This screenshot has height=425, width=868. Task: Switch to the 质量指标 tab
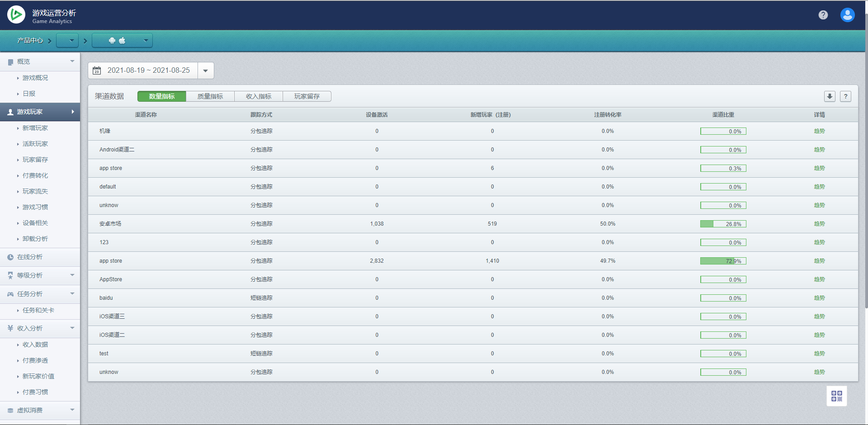click(x=210, y=96)
